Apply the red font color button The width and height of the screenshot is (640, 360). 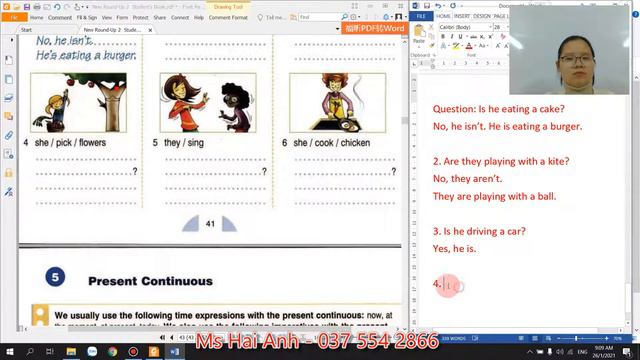coord(469,46)
